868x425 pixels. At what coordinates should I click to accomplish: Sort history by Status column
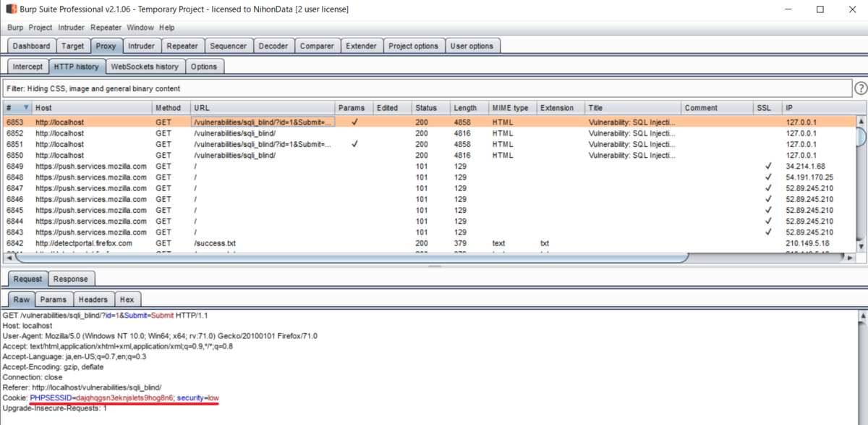(x=431, y=108)
